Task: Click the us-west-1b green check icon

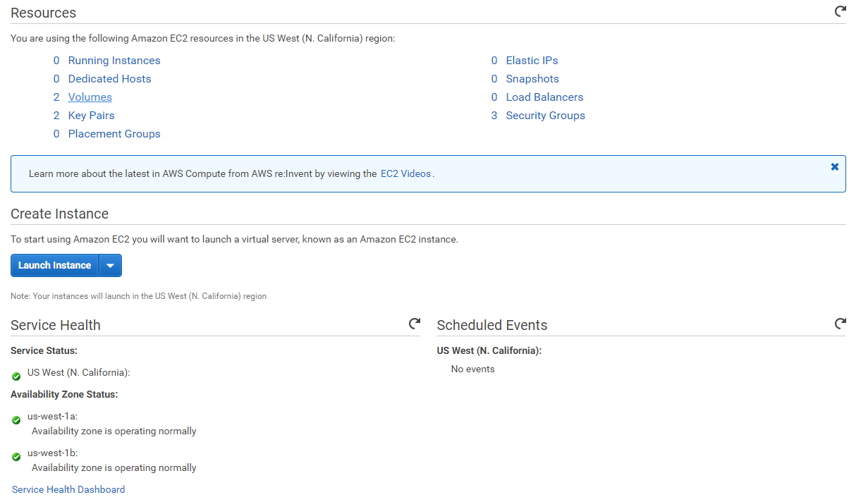Action: 16,457
